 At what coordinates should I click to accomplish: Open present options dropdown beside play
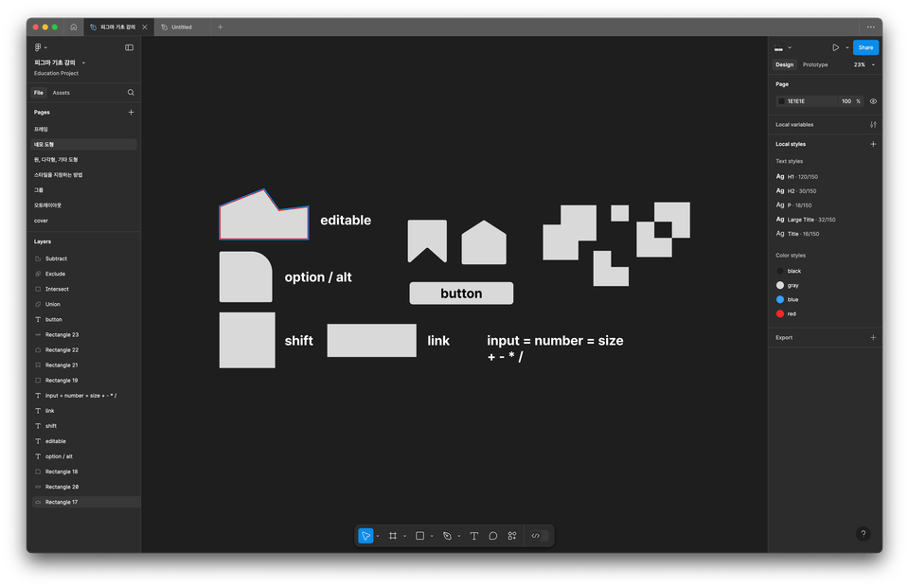847,48
